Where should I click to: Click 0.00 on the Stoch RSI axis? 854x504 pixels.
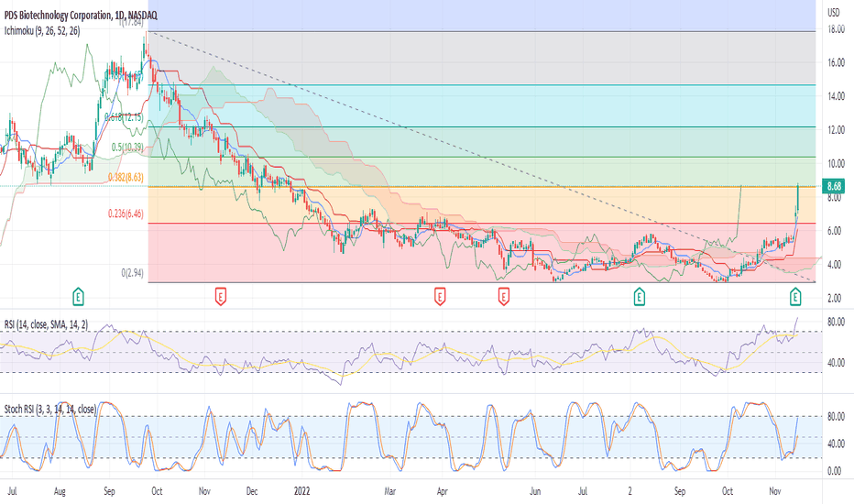pyautogui.click(x=835, y=471)
